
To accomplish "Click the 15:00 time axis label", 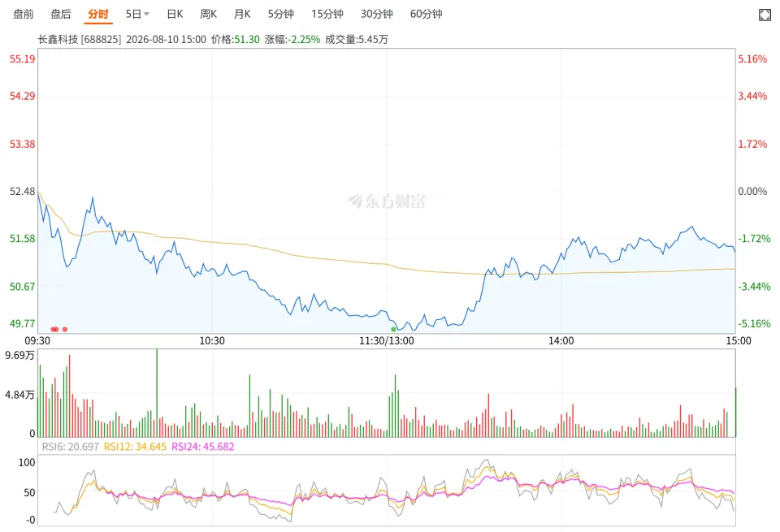I will coord(739,340).
